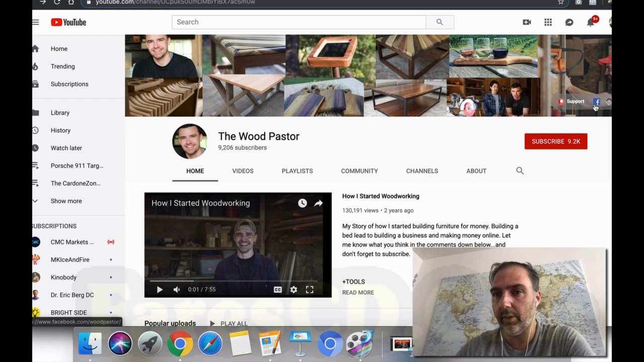This screenshot has height=362, width=644.
Task: Go to Home in the sidebar
Action: pos(59,49)
